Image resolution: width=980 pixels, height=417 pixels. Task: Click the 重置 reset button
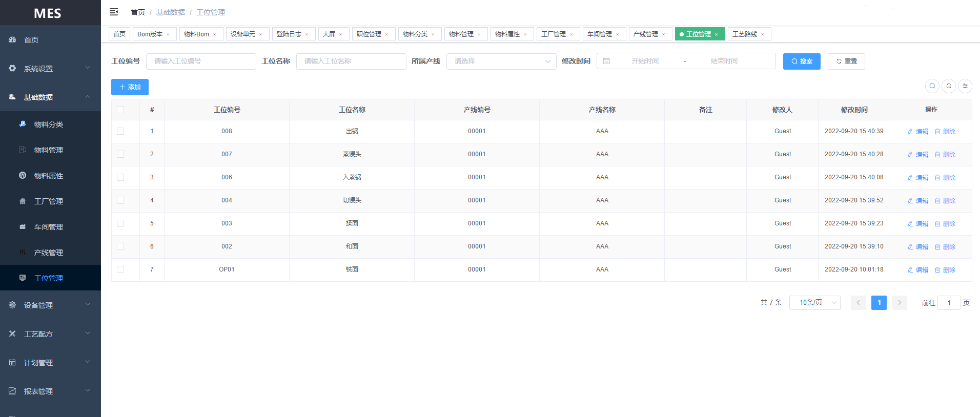coord(846,61)
